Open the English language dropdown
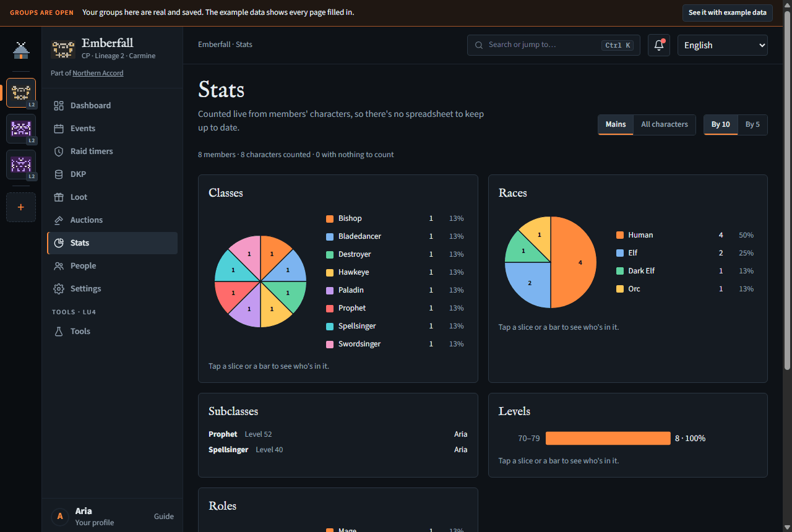The width and height of the screenshot is (792, 532). 723,45
